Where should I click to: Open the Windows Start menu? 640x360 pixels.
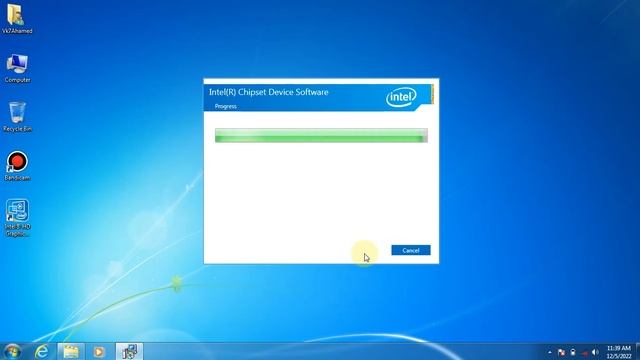[12, 351]
